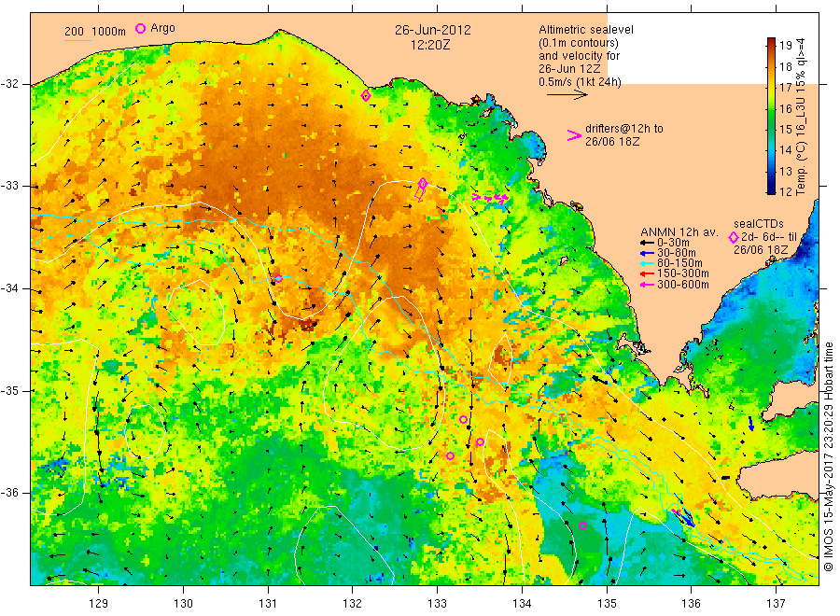840x616 pixels.
Task: Select the Argo float marker near 134.7°E, 36.3°S
Action: coord(582,525)
